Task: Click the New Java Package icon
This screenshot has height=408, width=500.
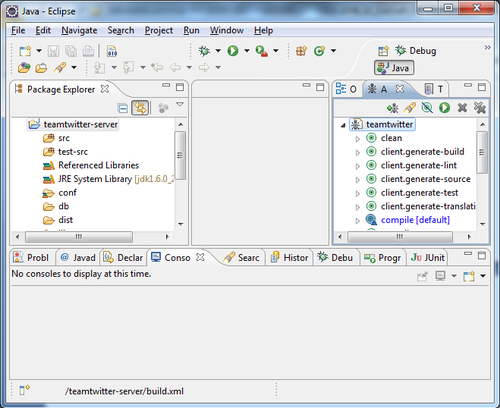Action: (x=301, y=51)
